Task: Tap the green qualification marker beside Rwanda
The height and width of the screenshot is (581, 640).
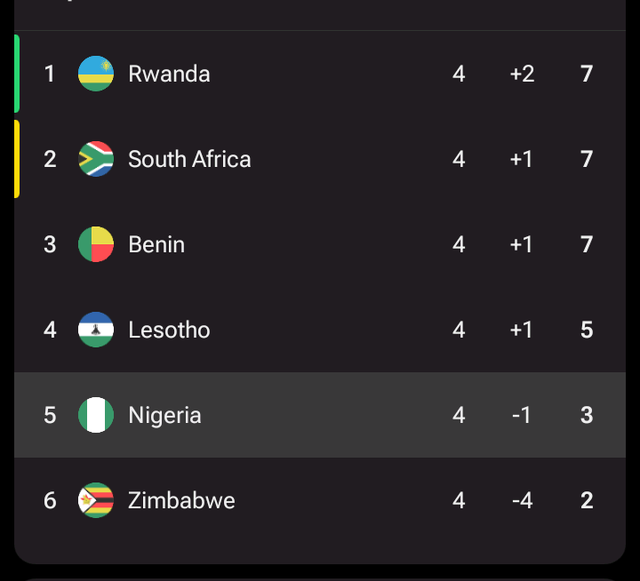Action: tap(17, 73)
